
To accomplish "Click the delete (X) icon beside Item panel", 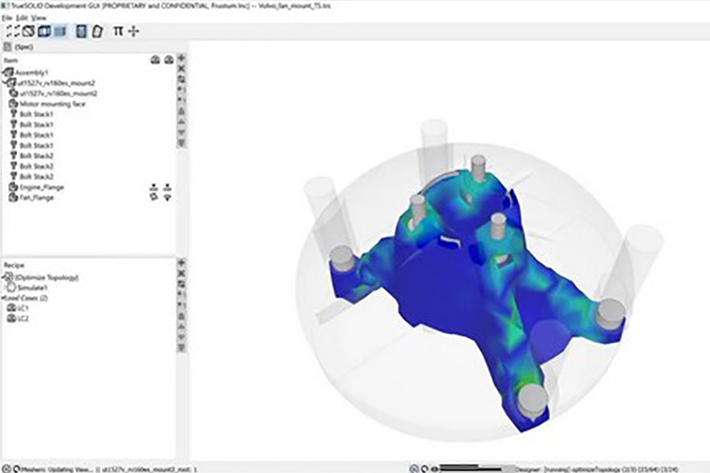I will (181, 70).
